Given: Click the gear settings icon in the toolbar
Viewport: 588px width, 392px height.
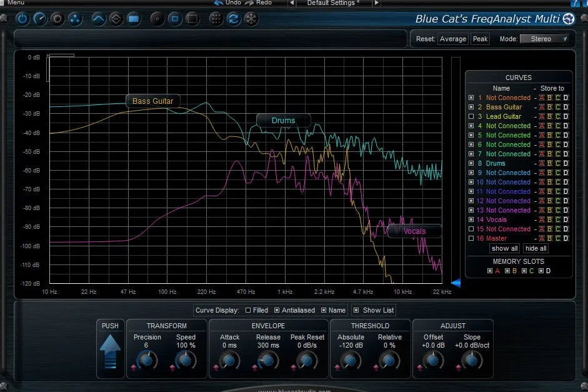Looking at the screenshot, I should [x=57, y=19].
